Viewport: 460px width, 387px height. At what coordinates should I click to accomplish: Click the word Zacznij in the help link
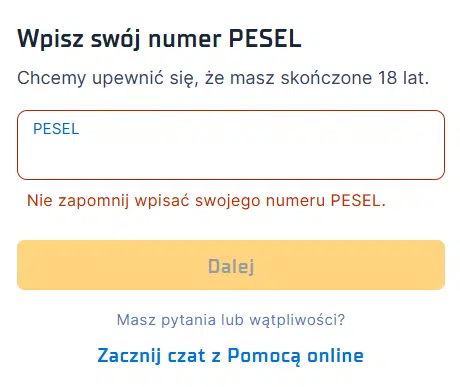tap(129, 356)
